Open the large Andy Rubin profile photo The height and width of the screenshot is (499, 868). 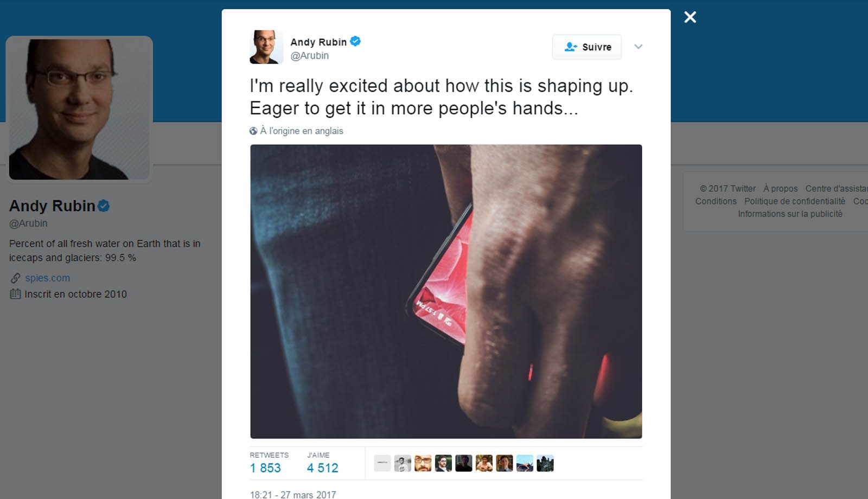pyautogui.click(x=79, y=109)
